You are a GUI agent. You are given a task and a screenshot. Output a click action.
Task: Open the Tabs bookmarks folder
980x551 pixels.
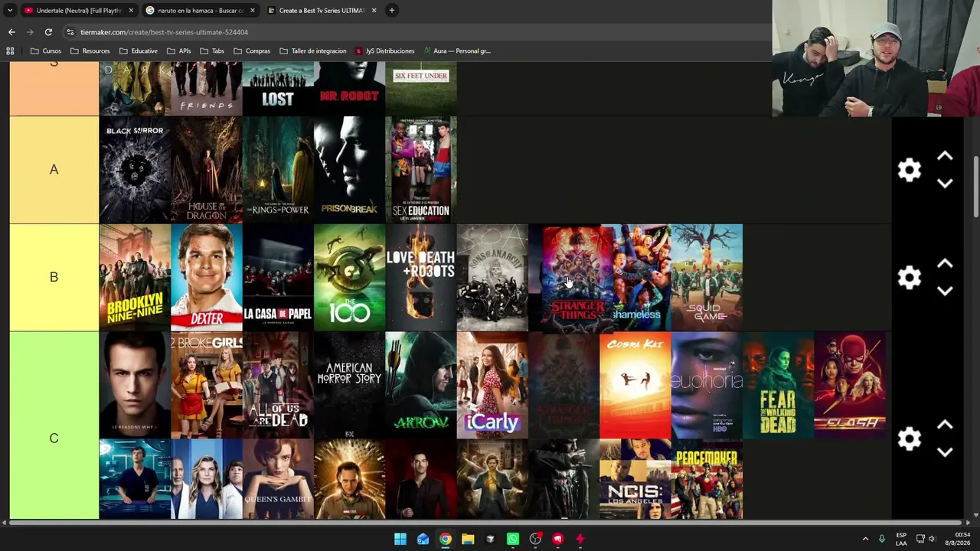point(212,51)
